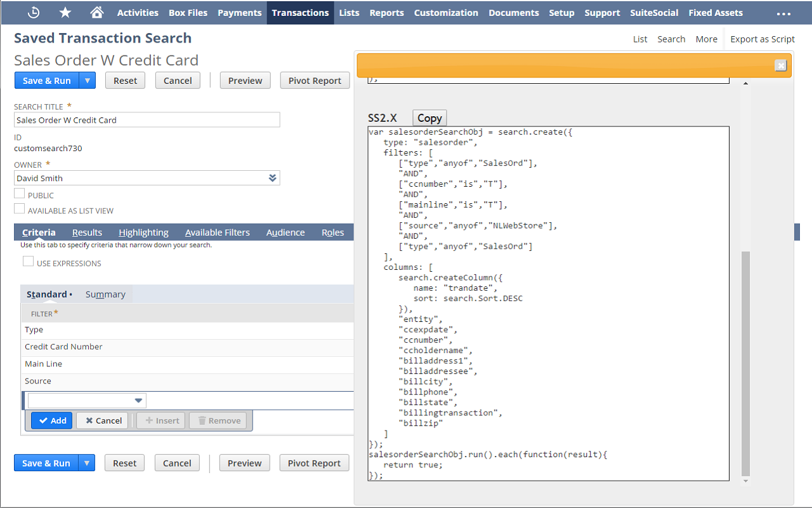Image resolution: width=812 pixels, height=508 pixels.
Task: Navigate home with the house icon
Action: (96, 12)
